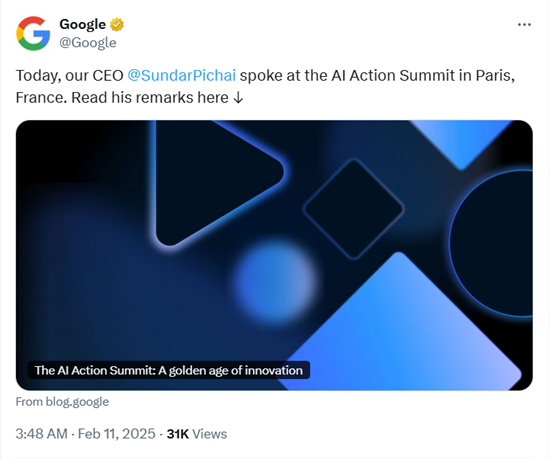Click the Google display name
554x459 pixels.
tap(82, 24)
